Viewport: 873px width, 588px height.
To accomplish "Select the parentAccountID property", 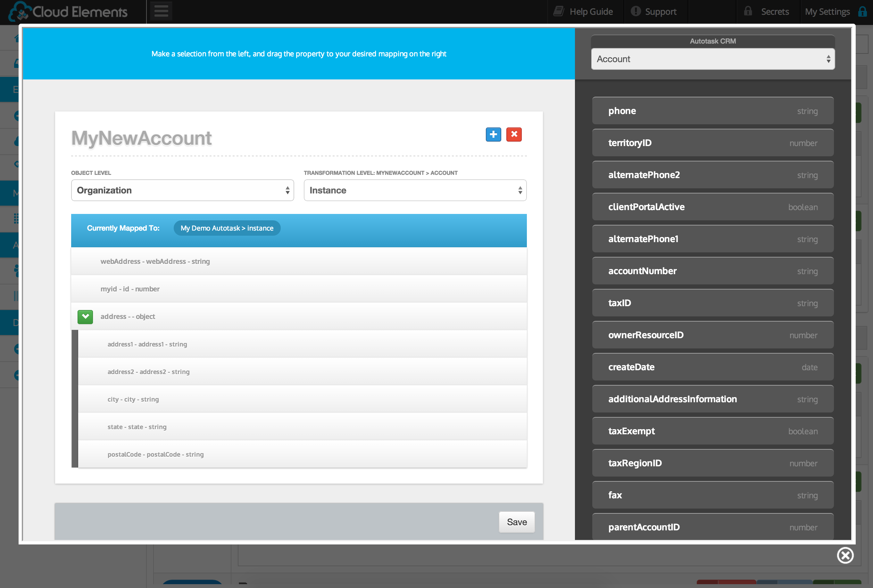I will [x=713, y=527].
